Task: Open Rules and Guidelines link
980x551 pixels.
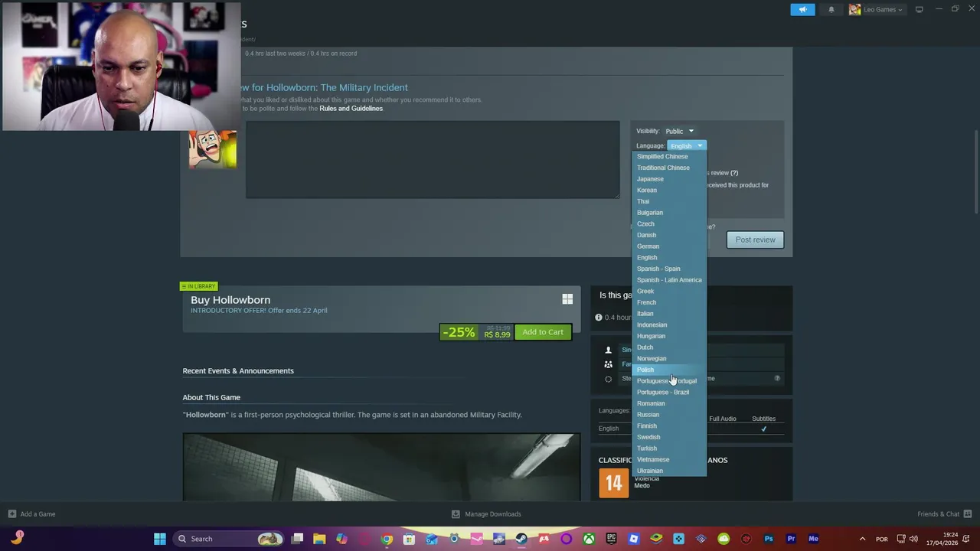Action: [x=351, y=109]
